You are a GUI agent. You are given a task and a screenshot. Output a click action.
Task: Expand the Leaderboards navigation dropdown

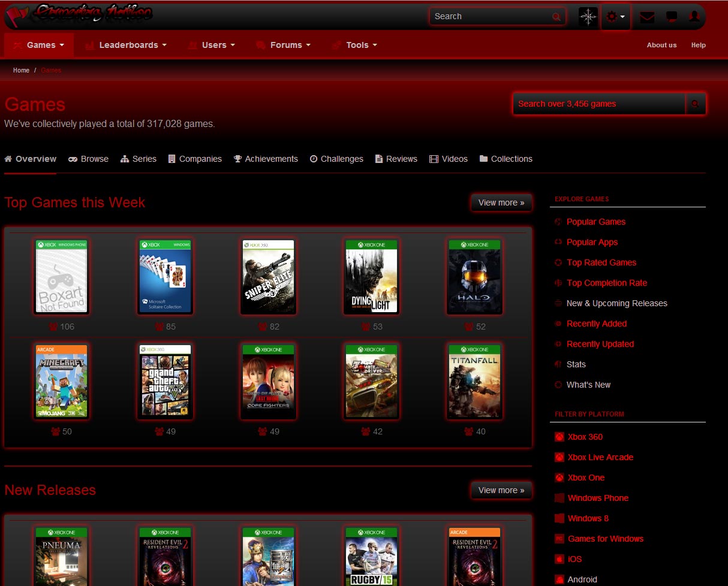[x=125, y=45]
